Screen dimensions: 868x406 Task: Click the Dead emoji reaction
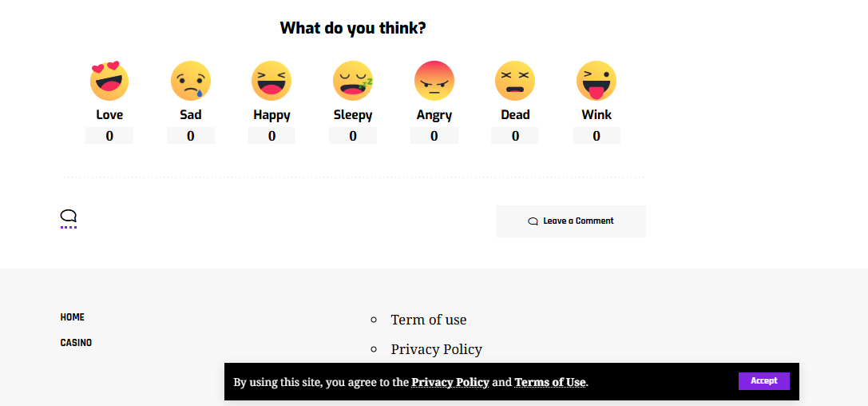(x=515, y=81)
